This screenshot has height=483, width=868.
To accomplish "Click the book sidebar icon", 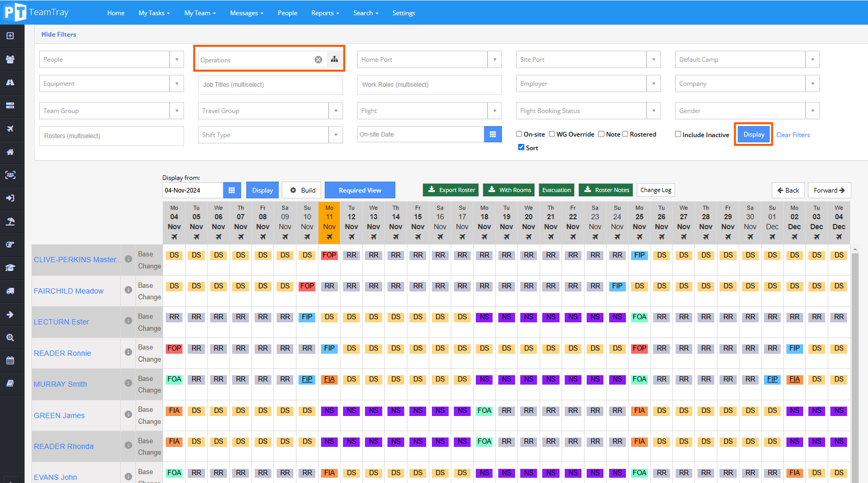I will (10, 384).
